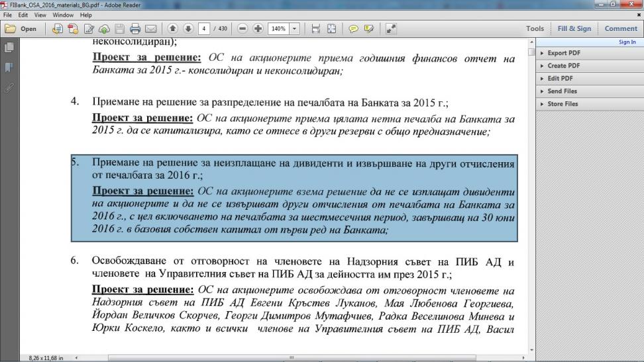Viewport: 644px width, 362px height.
Task: Click the fit one full page icon
Action: (x=331, y=28)
